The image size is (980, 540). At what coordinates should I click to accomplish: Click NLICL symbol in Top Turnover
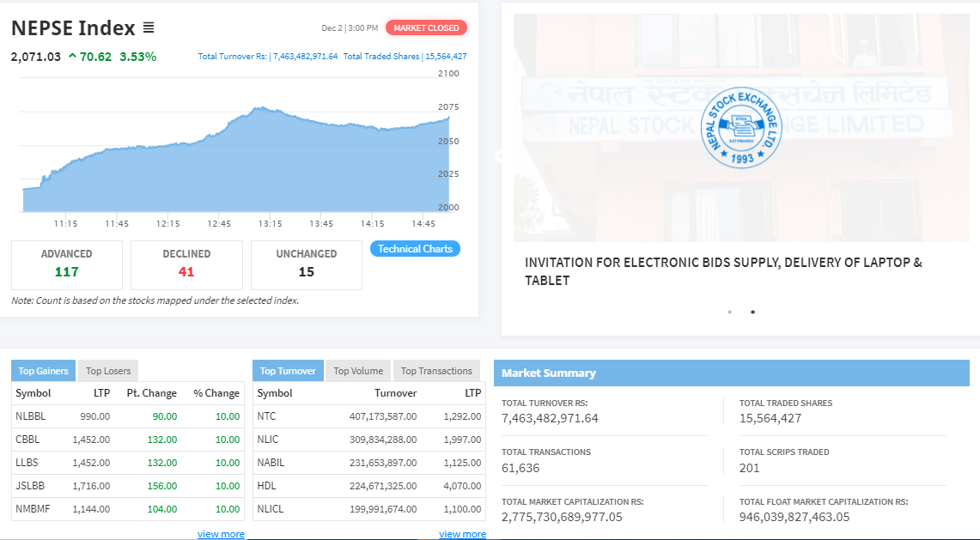pos(270,509)
